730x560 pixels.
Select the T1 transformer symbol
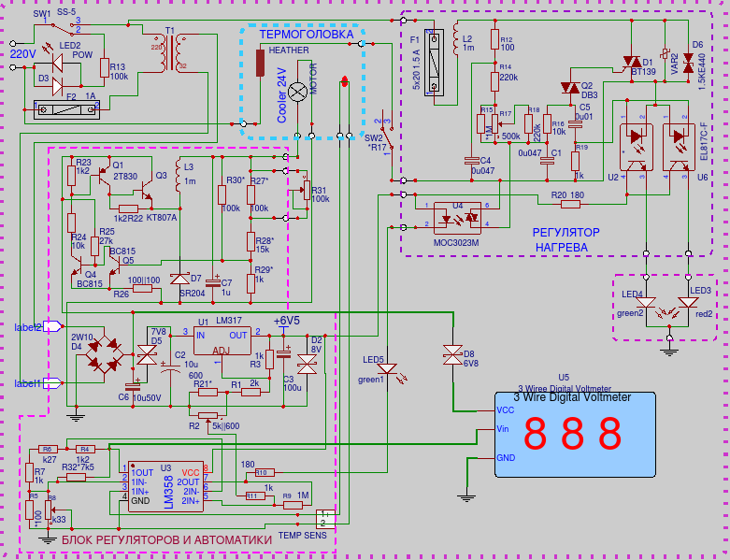169,57
